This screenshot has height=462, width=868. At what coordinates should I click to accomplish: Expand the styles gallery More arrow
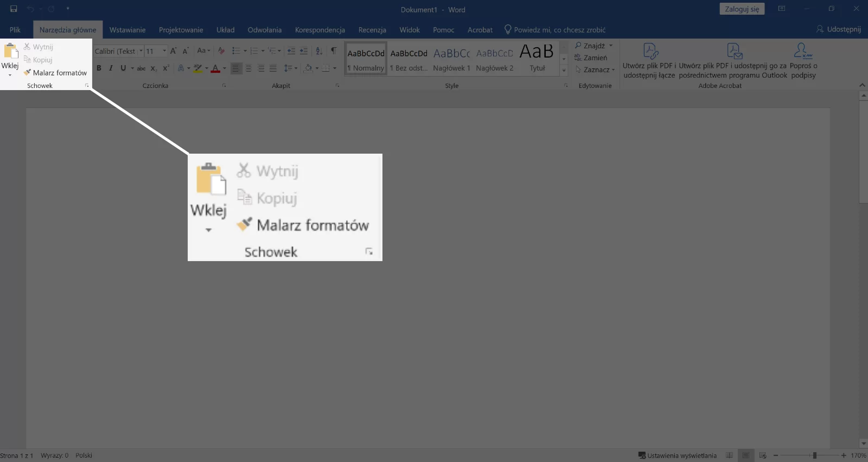click(x=564, y=70)
